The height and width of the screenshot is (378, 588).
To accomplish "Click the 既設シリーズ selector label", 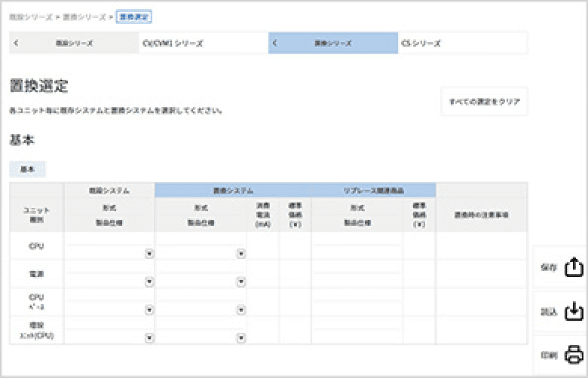I will pos(74,43).
